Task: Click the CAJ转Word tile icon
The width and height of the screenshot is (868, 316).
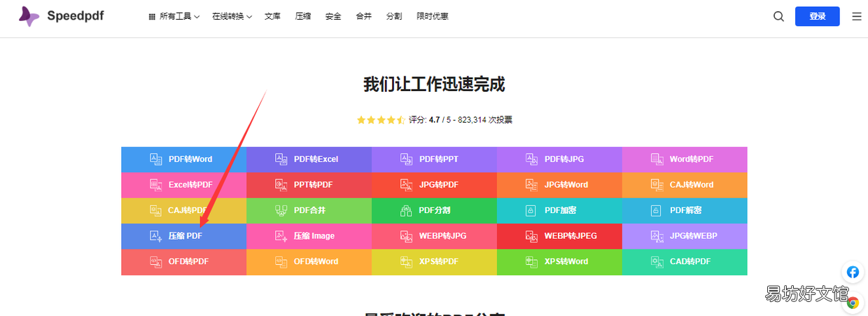Action: coord(657,185)
